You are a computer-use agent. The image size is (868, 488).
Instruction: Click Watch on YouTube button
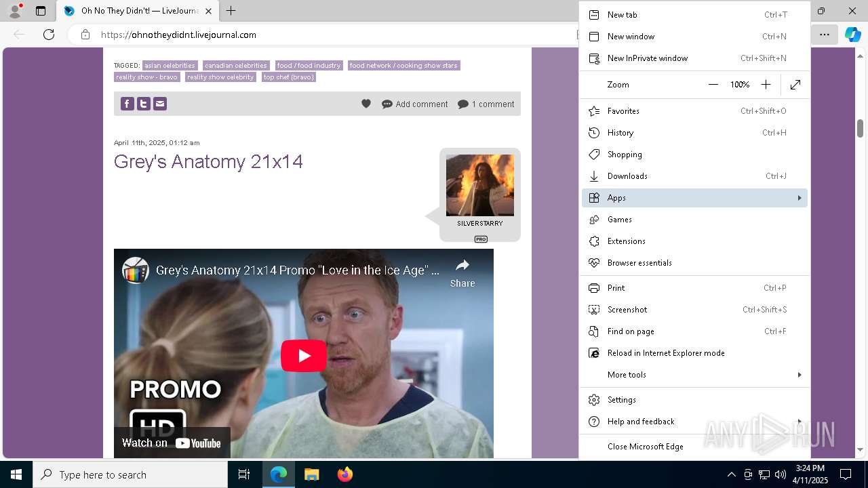click(172, 443)
